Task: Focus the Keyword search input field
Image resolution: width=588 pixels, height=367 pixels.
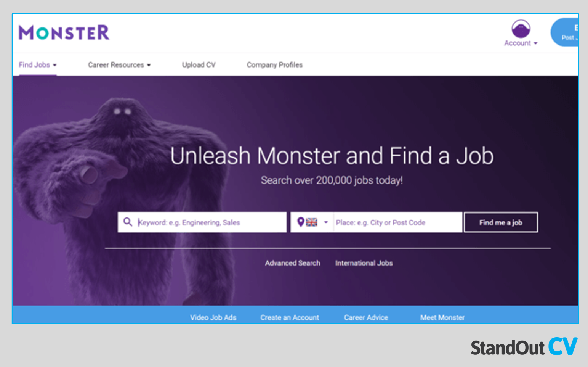Action: [x=202, y=222]
